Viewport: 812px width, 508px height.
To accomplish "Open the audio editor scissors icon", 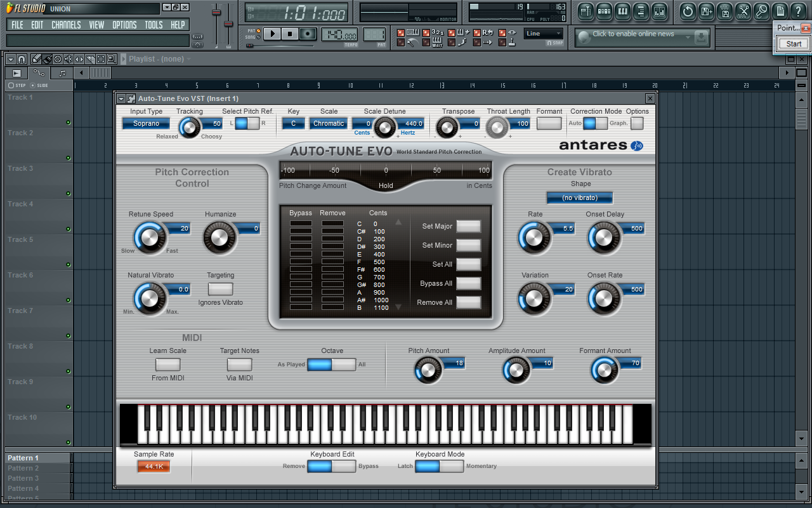I will (743, 11).
